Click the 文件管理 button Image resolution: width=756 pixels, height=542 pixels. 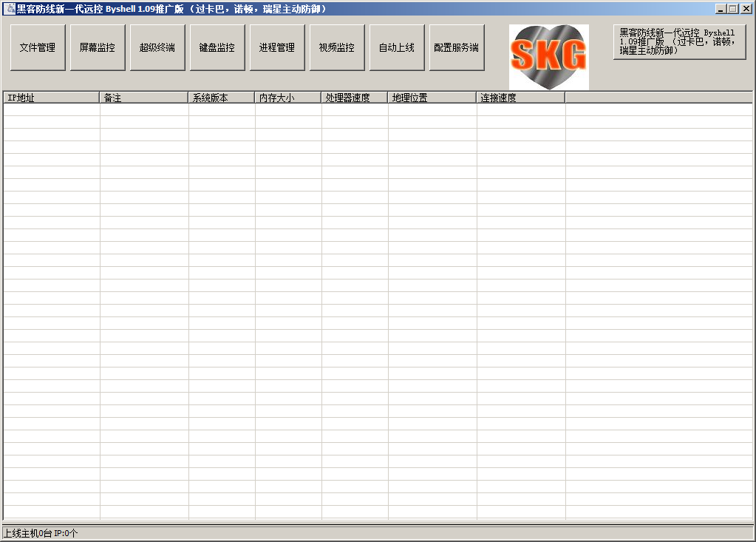pos(38,47)
